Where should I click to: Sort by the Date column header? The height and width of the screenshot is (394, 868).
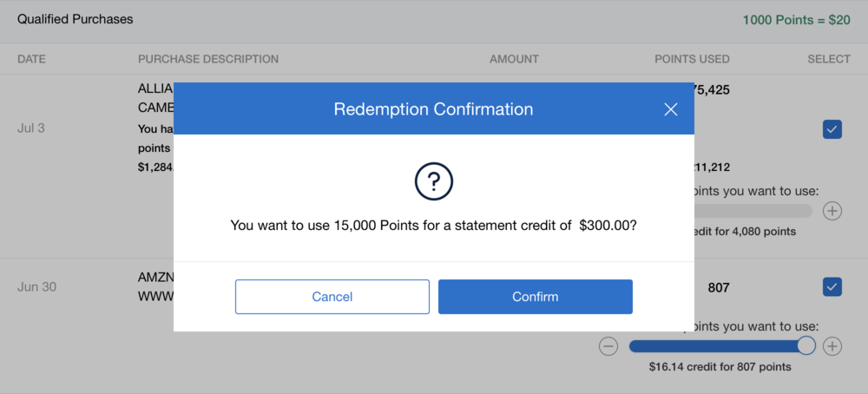pyautogui.click(x=31, y=59)
